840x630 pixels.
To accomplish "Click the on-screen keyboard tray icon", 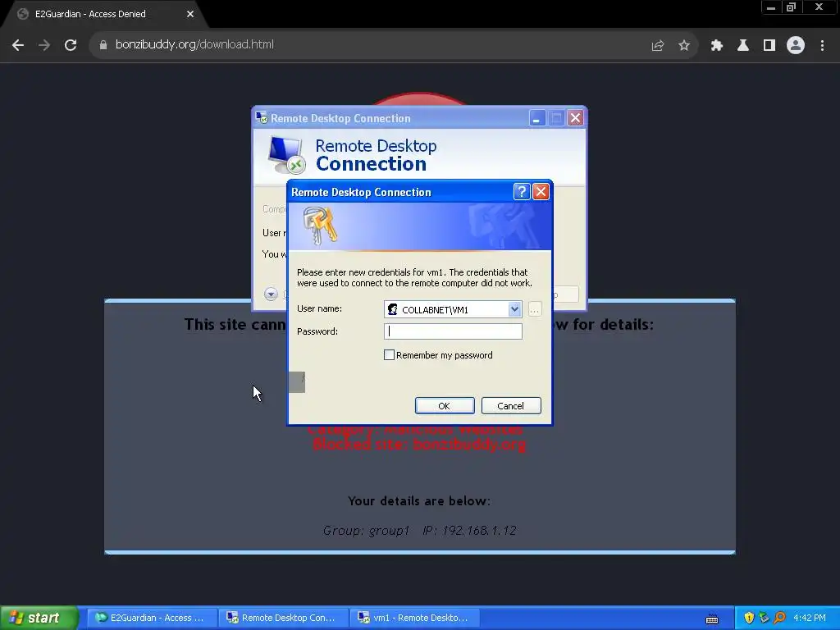I will click(712, 619).
